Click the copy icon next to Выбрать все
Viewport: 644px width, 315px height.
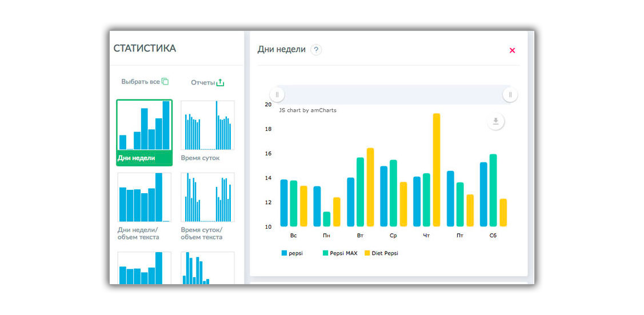(165, 81)
